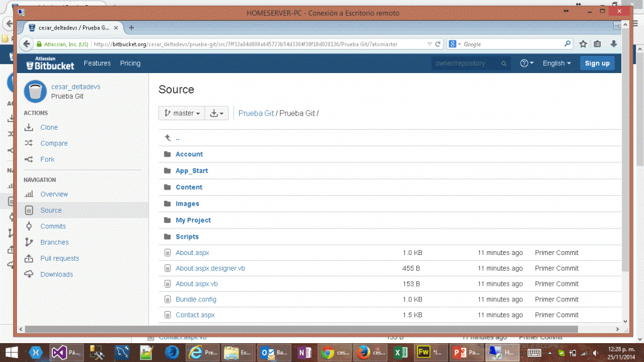Click the Source document icon in the sidebar

[29, 210]
